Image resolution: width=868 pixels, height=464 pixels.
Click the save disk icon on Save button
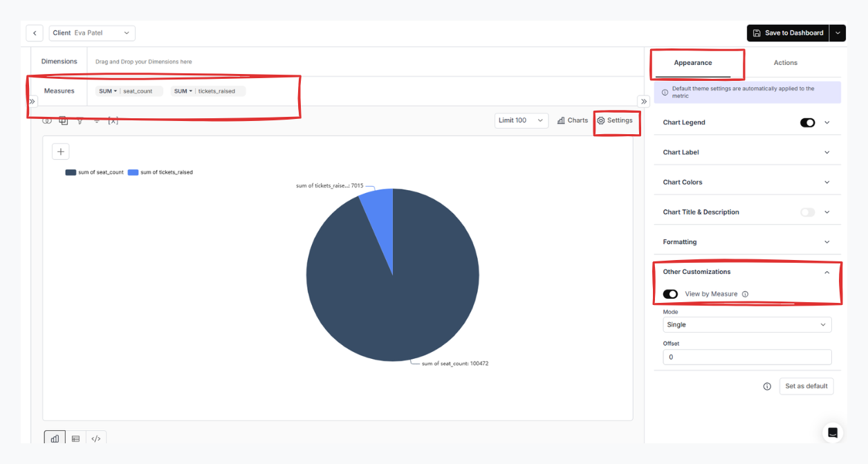coord(757,33)
